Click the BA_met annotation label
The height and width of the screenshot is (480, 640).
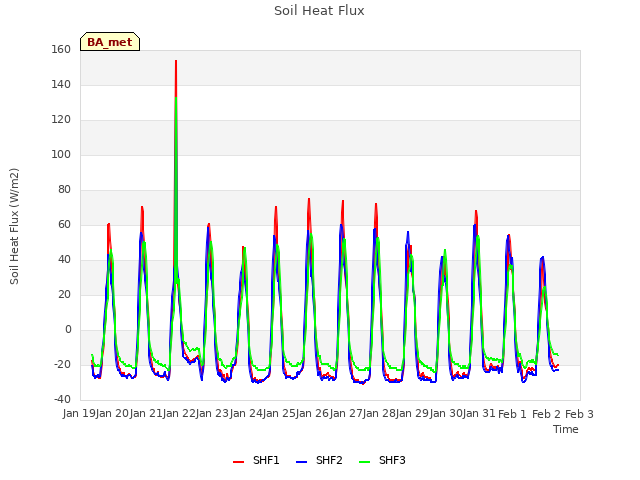110,42
